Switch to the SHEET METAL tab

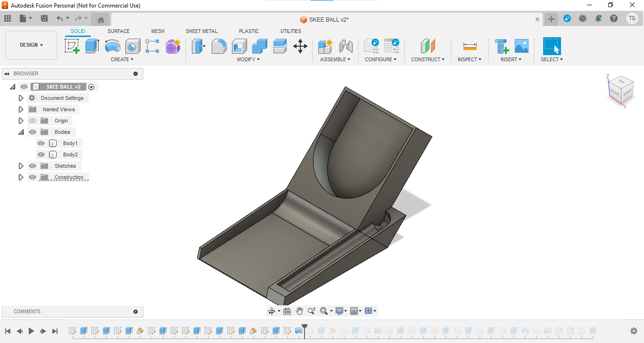(x=202, y=31)
